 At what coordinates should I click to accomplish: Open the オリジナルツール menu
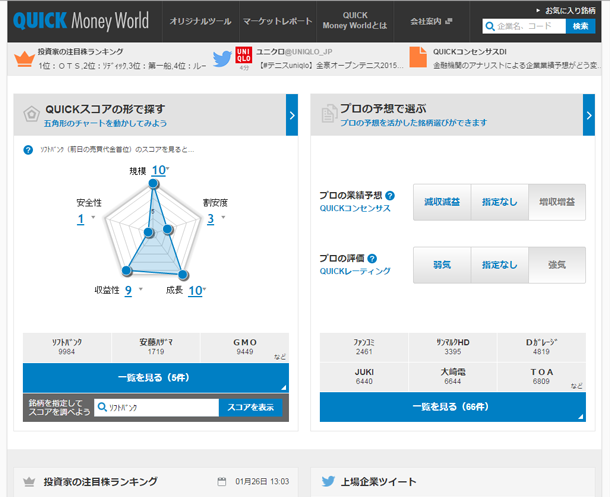[200, 21]
